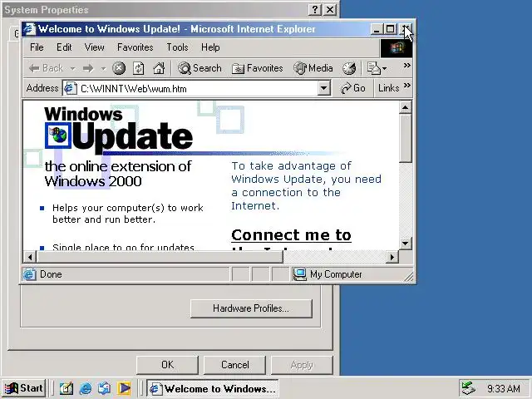Click the horizontal scrollbar right arrow
Screen dimensions: 532x399
[392, 257]
